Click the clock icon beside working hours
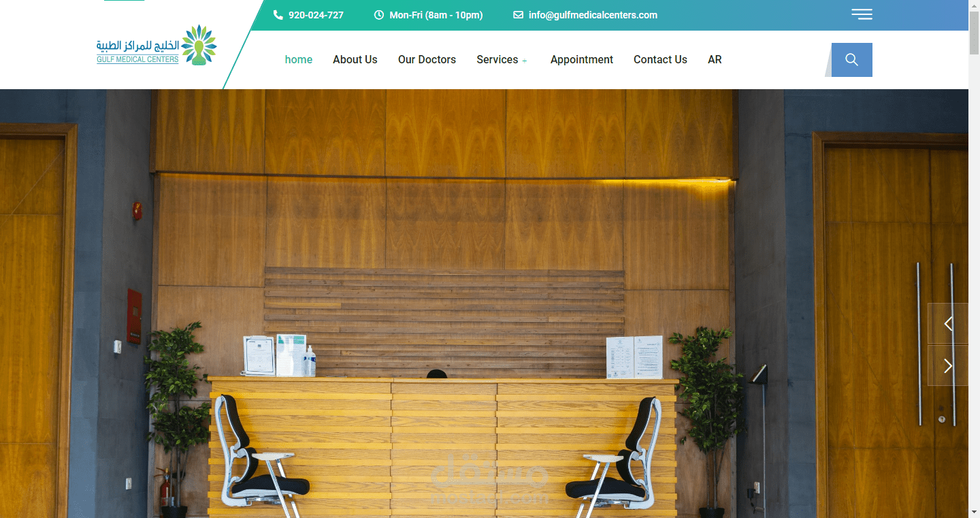Viewport: 980px width, 518px height. (x=379, y=15)
